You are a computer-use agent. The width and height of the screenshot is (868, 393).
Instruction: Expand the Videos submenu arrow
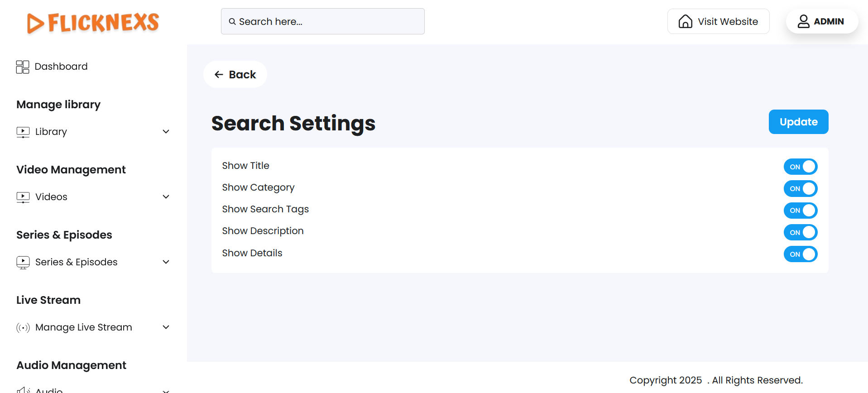pos(166,197)
